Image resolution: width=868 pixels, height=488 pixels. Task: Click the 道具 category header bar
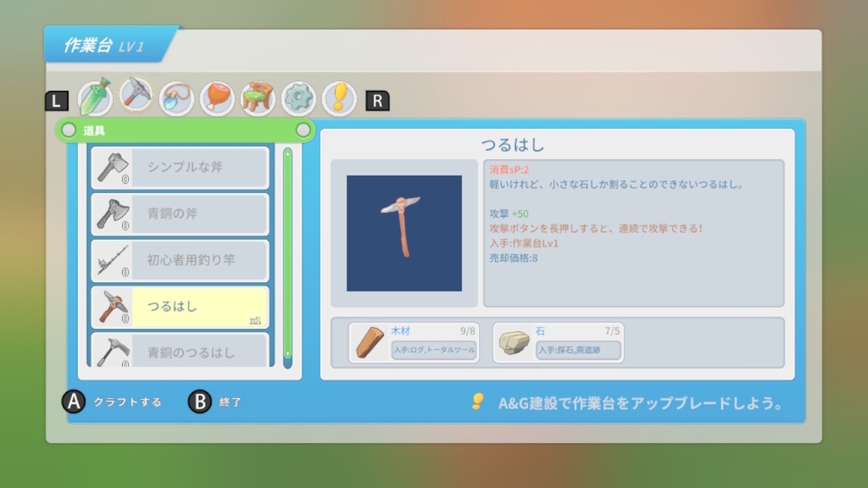[185, 130]
